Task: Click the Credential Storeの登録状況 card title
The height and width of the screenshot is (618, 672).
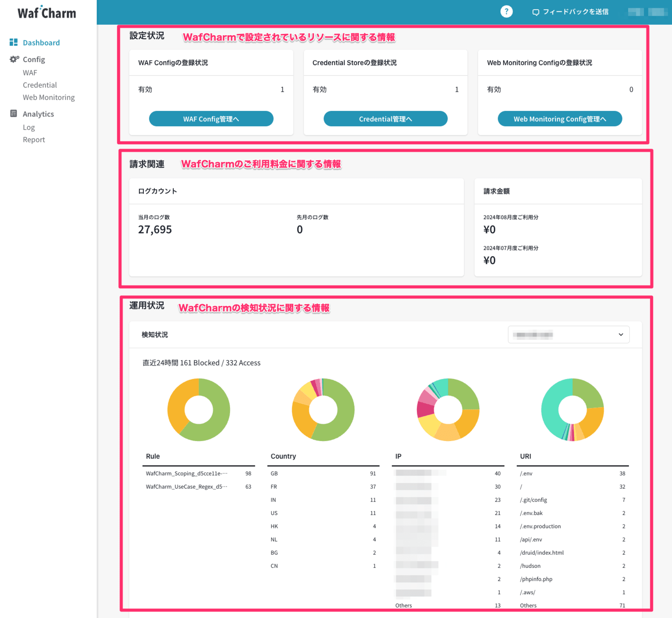Action: coord(354,63)
